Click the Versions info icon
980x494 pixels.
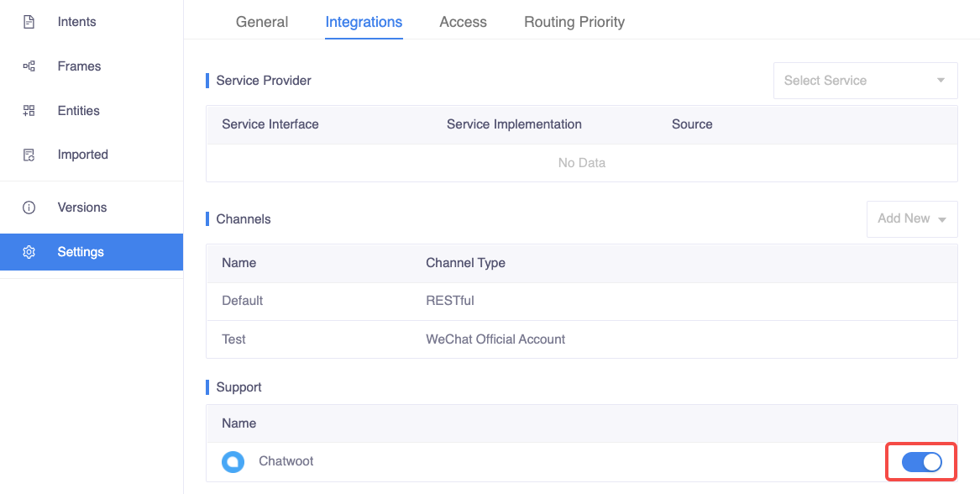pyautogui.click(x=29, y=208)
